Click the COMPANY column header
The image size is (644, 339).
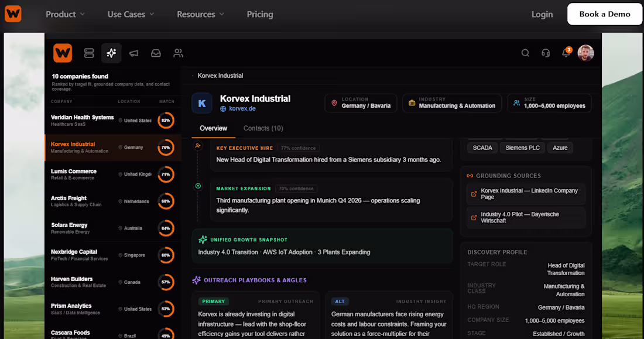point(61,101)
